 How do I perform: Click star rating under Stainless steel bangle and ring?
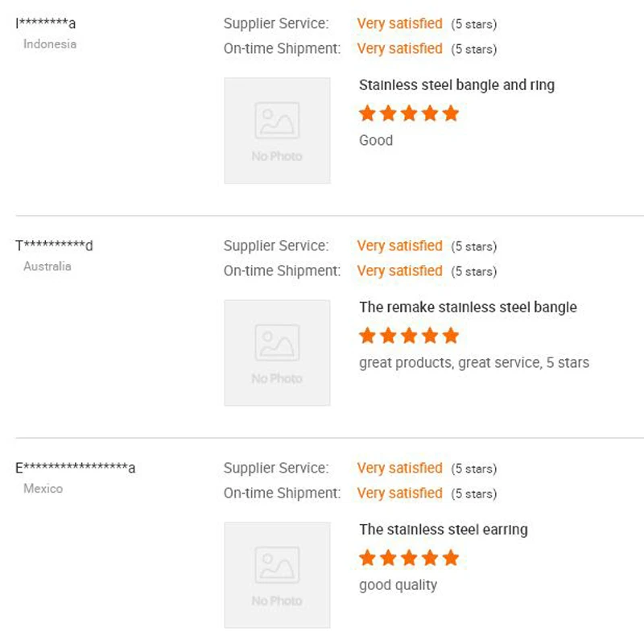click(409, 114)
